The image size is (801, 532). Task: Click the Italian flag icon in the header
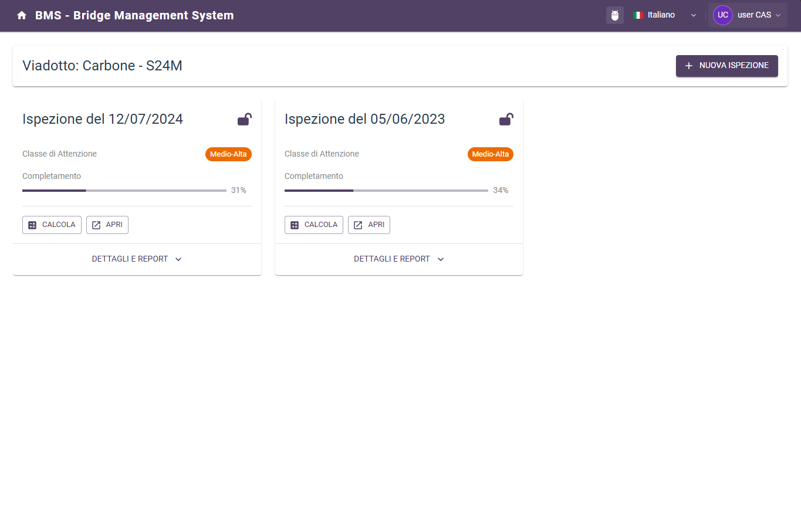click(637, 15)
